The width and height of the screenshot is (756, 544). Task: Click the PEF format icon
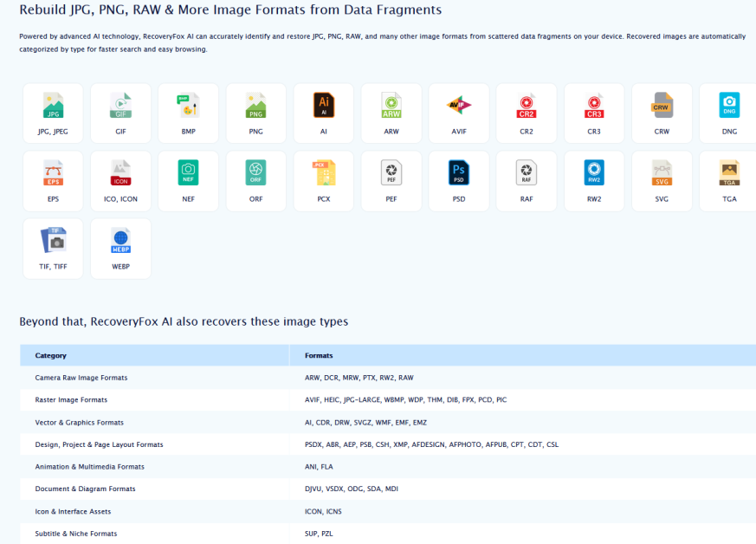click(x=391, y=172)
